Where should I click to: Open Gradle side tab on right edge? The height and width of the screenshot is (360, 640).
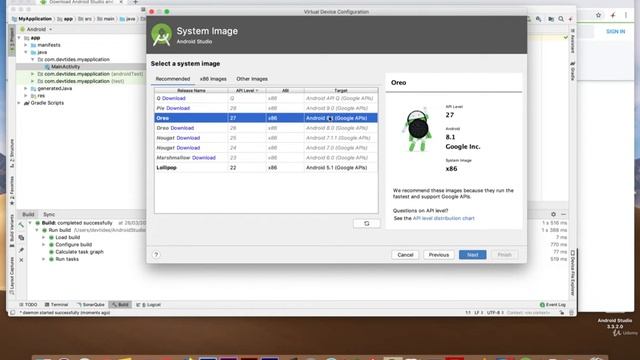[x=572, y=71]
